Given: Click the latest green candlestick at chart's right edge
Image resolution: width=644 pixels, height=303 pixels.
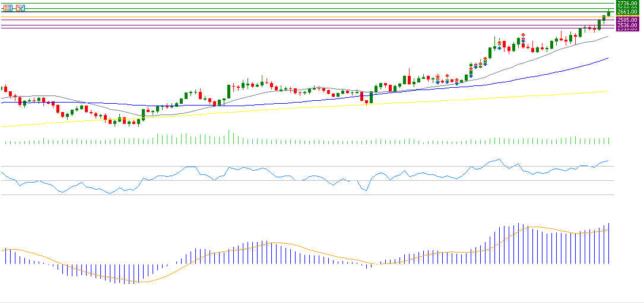Looking at the screenshot, I should [x=608, y=14].
